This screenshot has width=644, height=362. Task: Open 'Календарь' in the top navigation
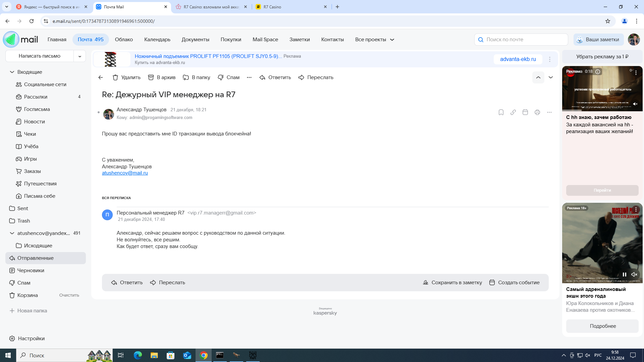[x=157, y=40]
